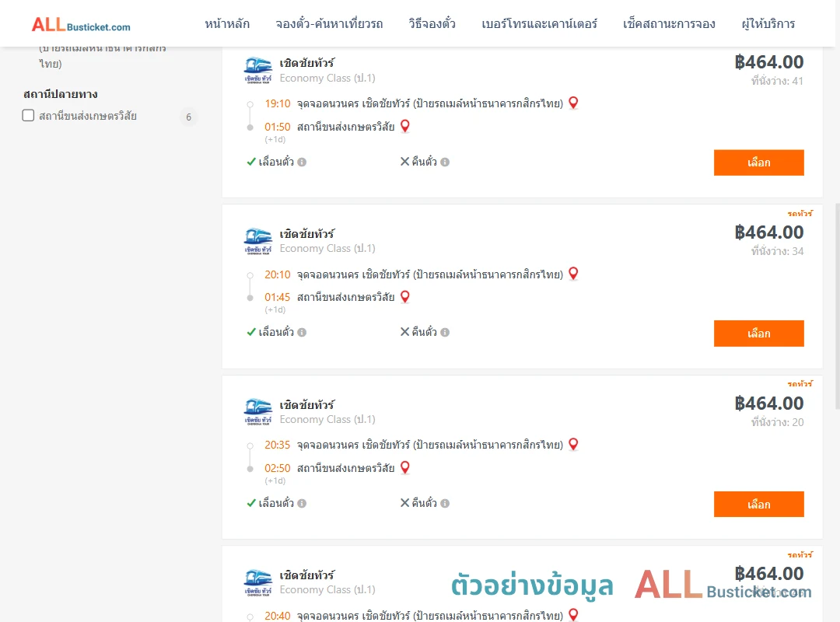
Task: Click the ที่นั่งว่าง: 20 seat count
Action: 777,422
